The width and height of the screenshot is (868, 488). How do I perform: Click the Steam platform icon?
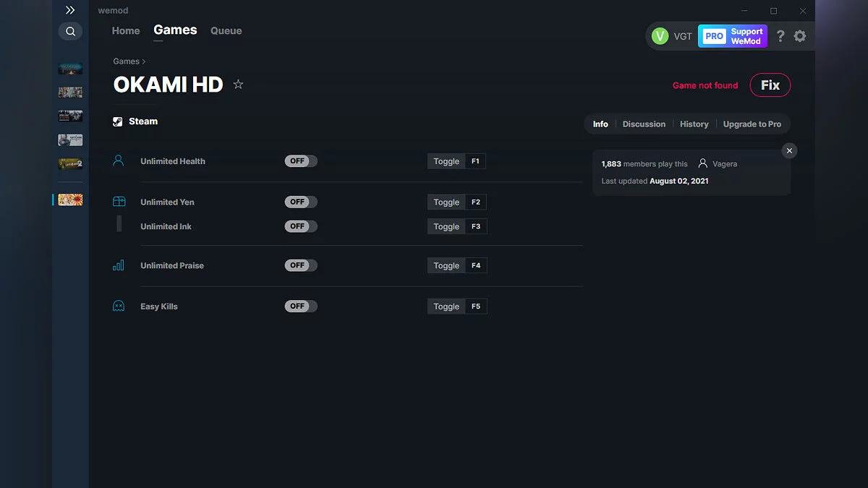tap(118, 121)
